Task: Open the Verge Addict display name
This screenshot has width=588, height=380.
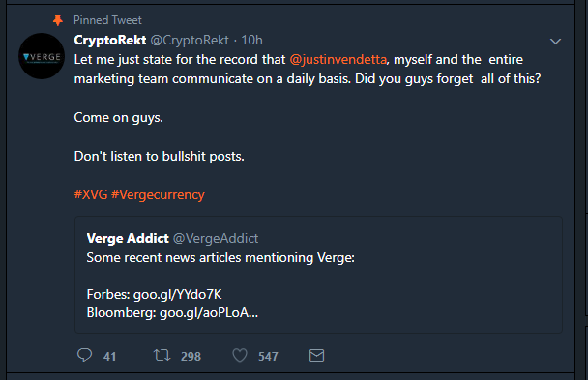Action: [128, 238]
